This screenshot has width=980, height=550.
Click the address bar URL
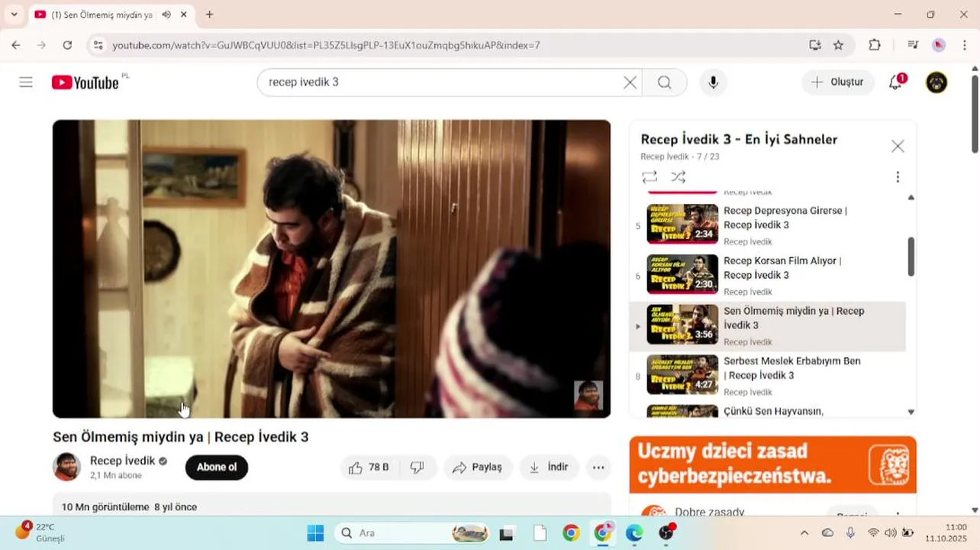(x=327, y=45)
